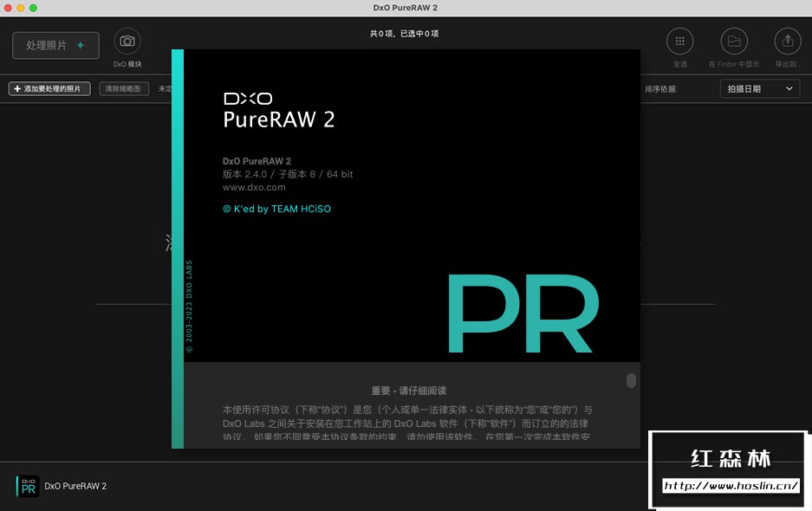Viewport: 812px width, 511px height.
Task: Close the window with red button
Action: (x=8, y=8)
